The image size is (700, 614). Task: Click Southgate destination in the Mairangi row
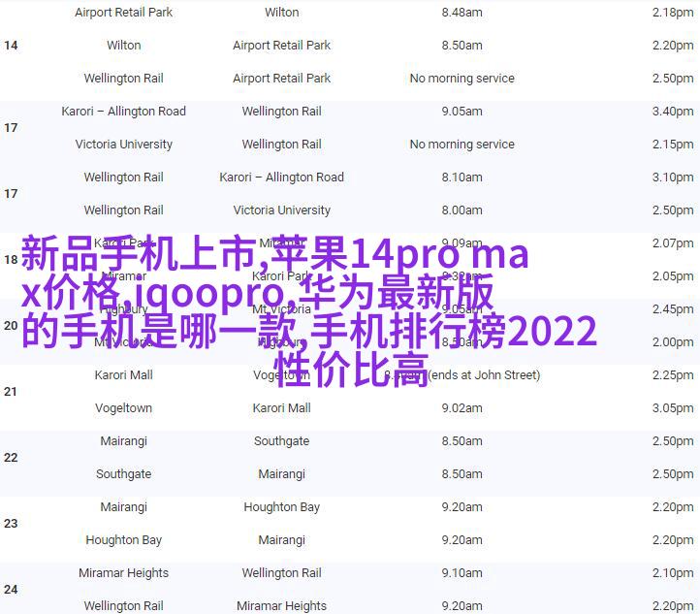click(x=282, y=441)
